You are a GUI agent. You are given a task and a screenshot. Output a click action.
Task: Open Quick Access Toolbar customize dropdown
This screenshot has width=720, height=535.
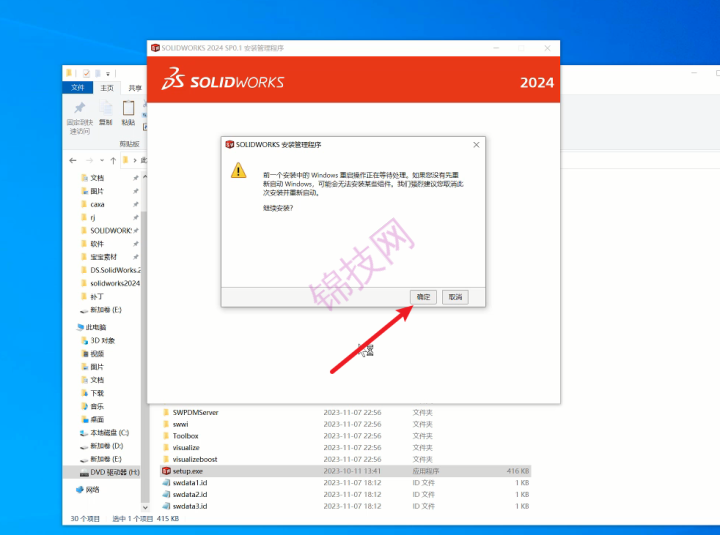coord(108,73)
